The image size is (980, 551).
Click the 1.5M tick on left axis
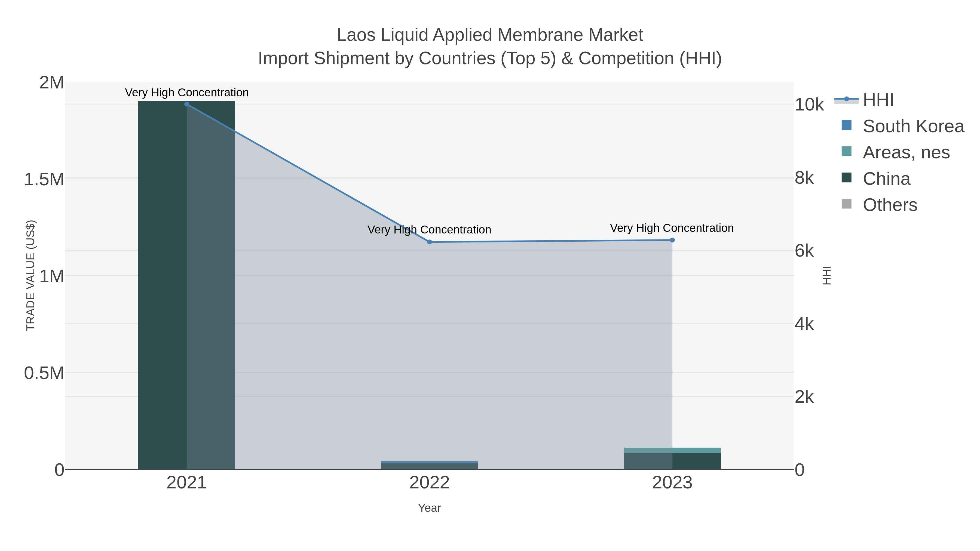click(x=44, y=180)
